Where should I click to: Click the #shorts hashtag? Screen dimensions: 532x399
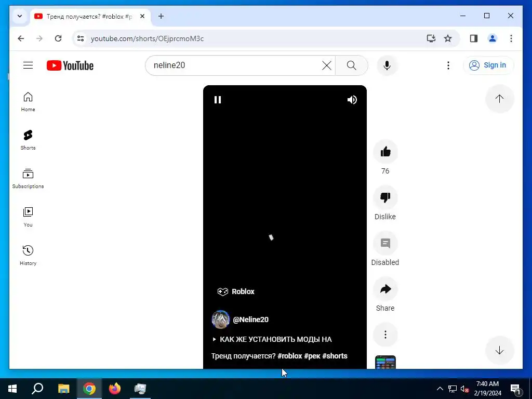tap(335, 356)
